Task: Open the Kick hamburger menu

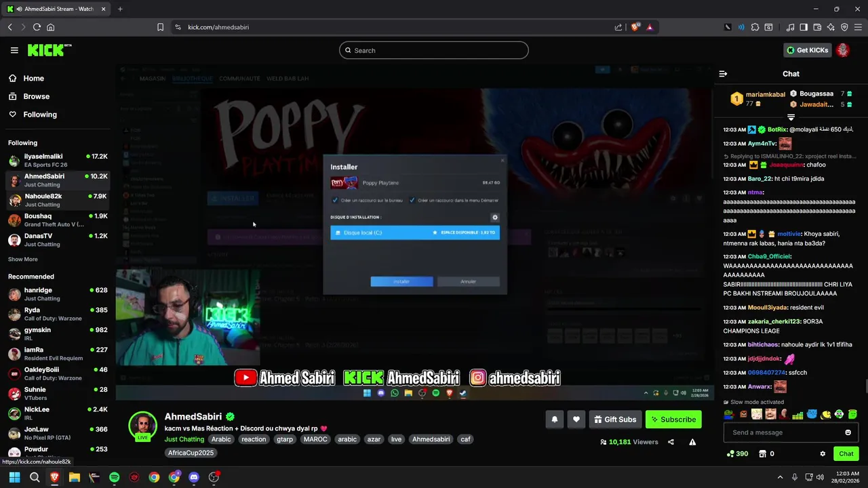Action: pos(14,50)
